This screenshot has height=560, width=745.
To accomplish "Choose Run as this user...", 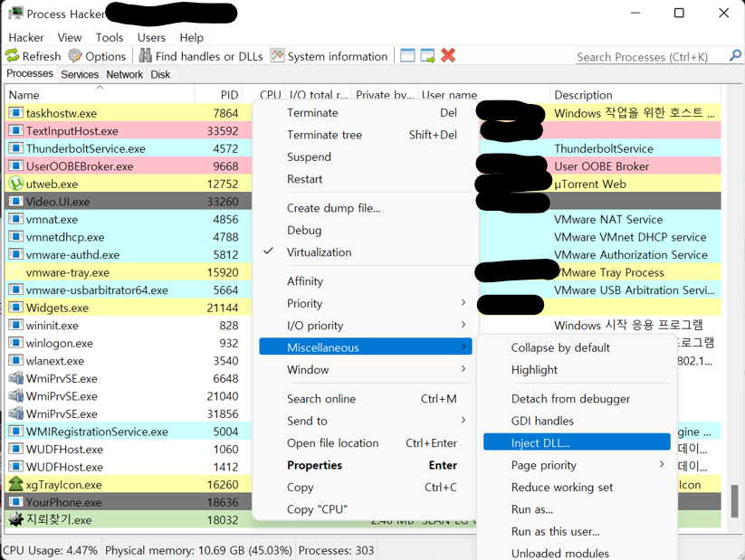I will (577, 531).
